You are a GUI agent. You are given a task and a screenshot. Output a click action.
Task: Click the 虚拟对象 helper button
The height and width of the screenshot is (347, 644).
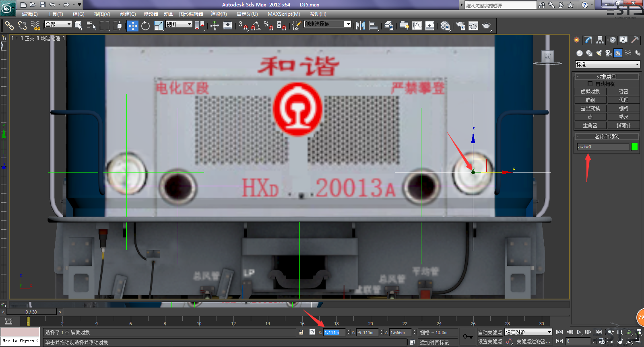590,91
